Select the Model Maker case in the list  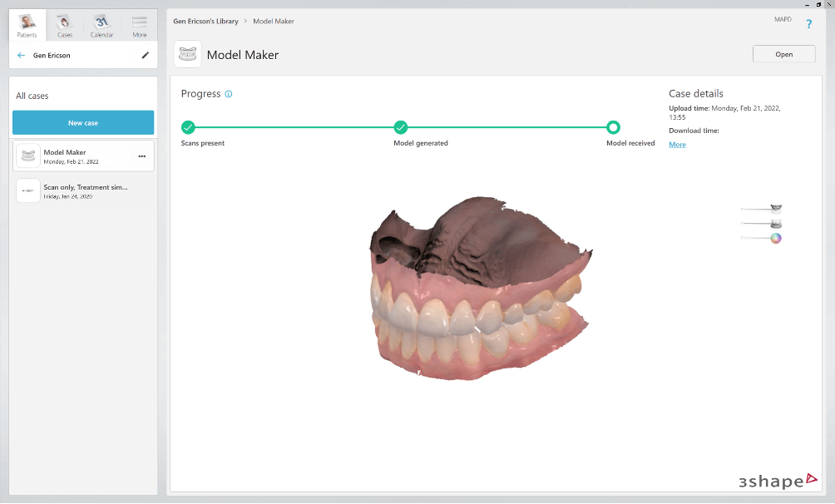[x=83, y=156]
